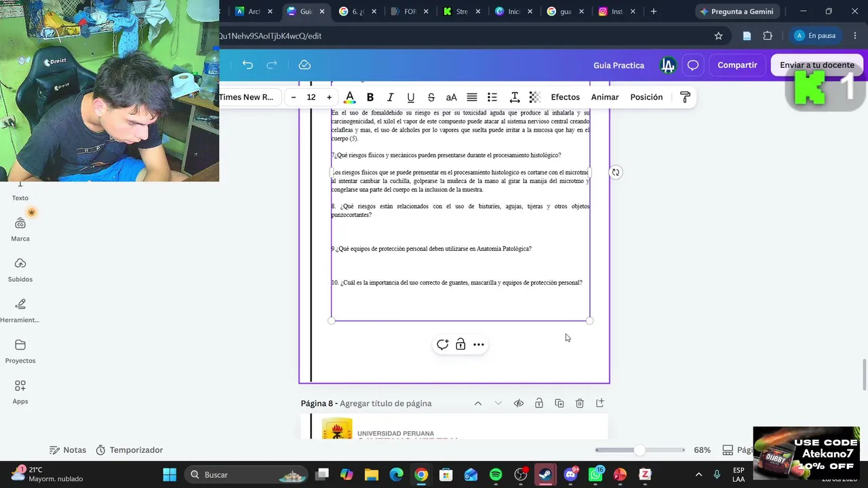Screen dimensions: 868x488
Task: Toggle uppercase aA text case
Action: tap(451, 97)
